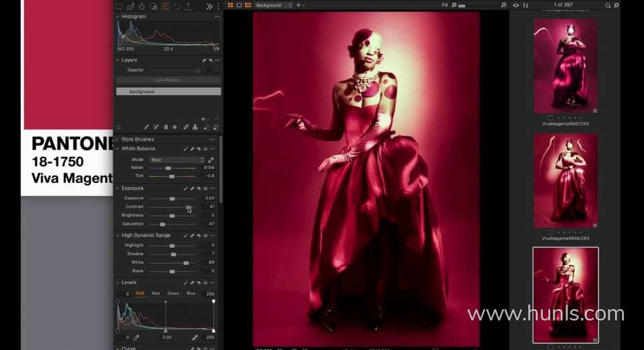Screen dimensions: 644x350
Task: Select the Background layer row
Action: pyautogui.click(x=168, y=91)
